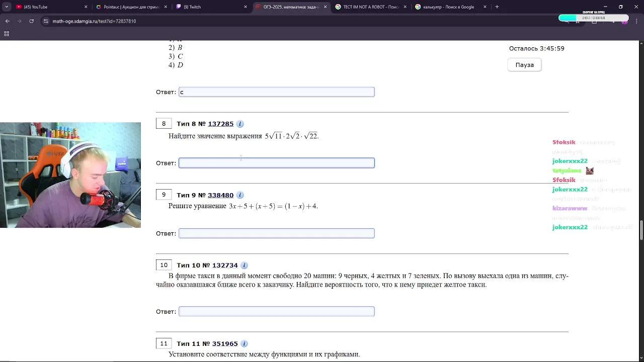
Task: Click the Пауза button
Action: 524,65
